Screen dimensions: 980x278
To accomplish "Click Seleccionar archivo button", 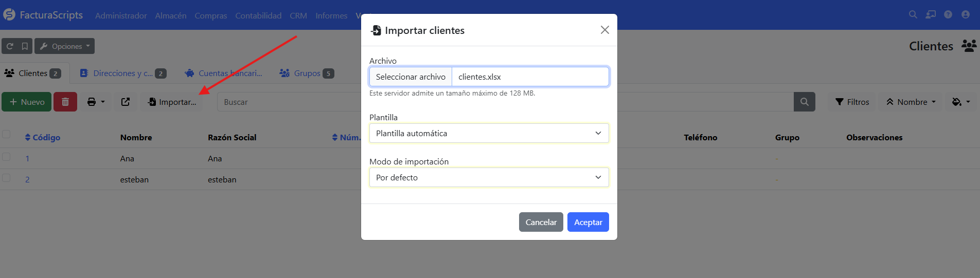I will click(x=411, y=77).
